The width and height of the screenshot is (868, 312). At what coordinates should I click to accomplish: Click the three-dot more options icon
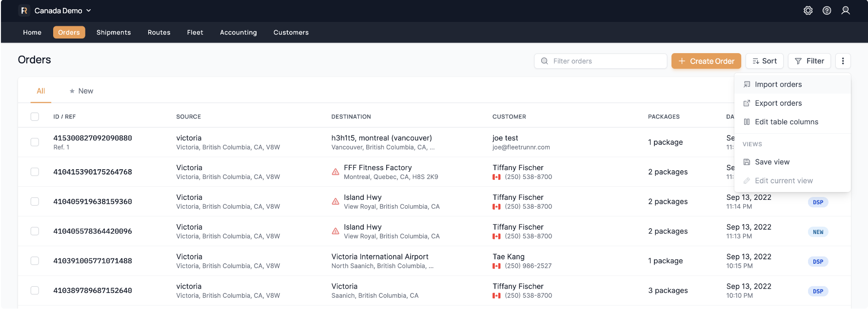[843, 61]
